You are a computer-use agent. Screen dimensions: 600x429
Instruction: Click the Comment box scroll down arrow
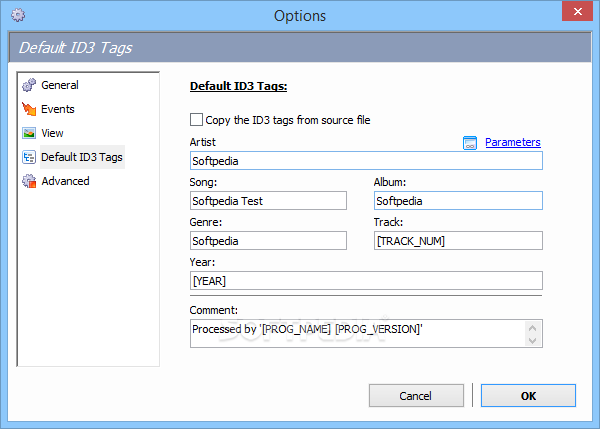point(532,340)
